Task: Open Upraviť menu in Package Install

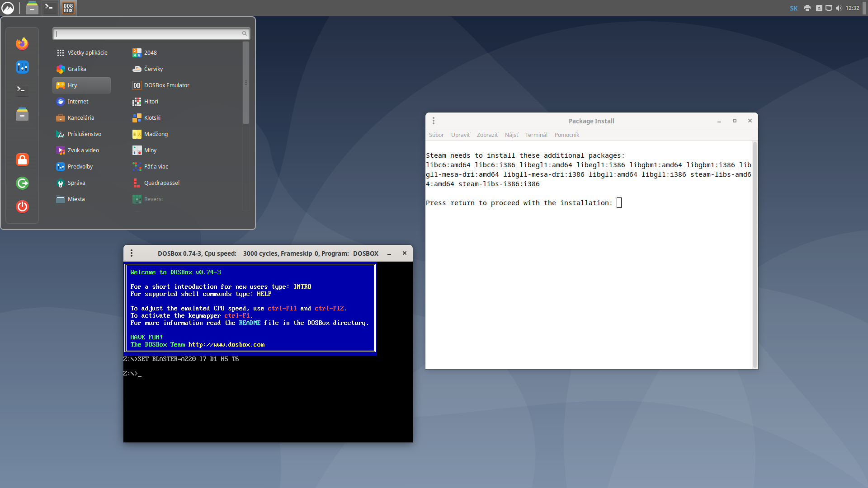Action: [x=460, y=135]
